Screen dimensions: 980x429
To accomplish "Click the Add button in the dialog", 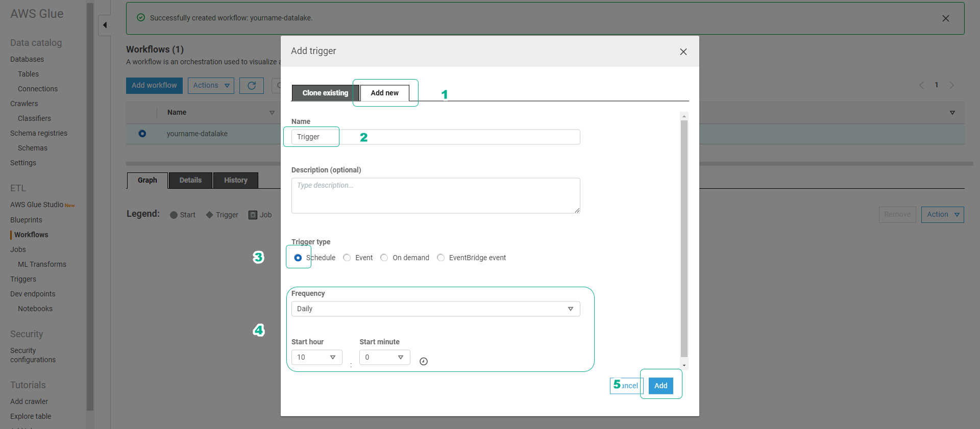I will pyautogui.click(x=661, y=386).
